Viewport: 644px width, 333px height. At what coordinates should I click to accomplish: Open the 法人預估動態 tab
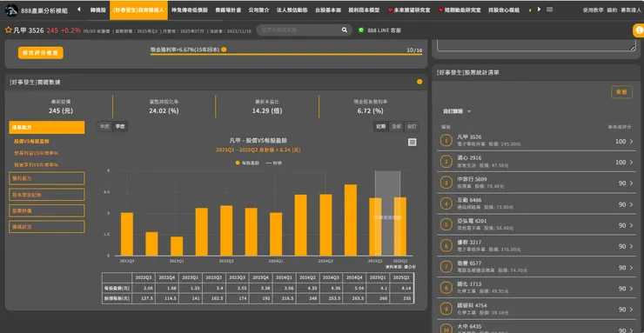pos(292,10)
